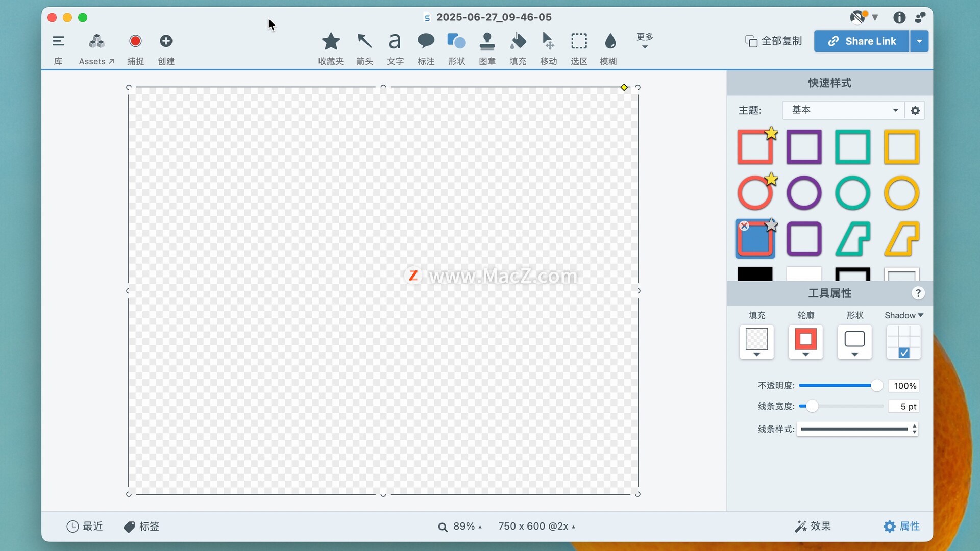The width and height of the screenshot is (980, 551).
Task: Open quick styles gear settings
Action: click(x=915, y=110)
